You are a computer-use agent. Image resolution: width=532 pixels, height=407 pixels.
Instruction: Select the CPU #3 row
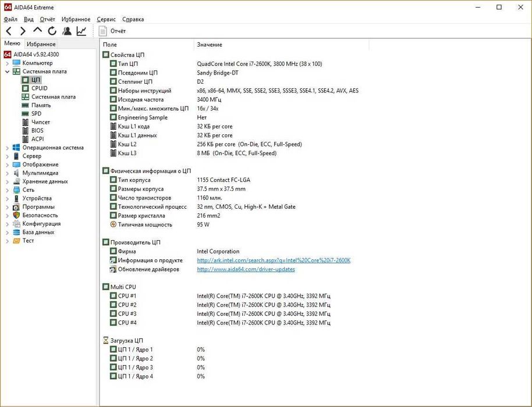click(220, 314)
